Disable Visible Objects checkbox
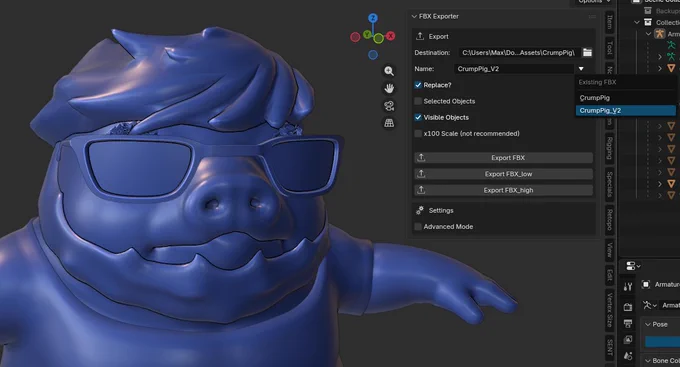The width and height of the screenshot is (680, 367). click(x=418, y=117)
